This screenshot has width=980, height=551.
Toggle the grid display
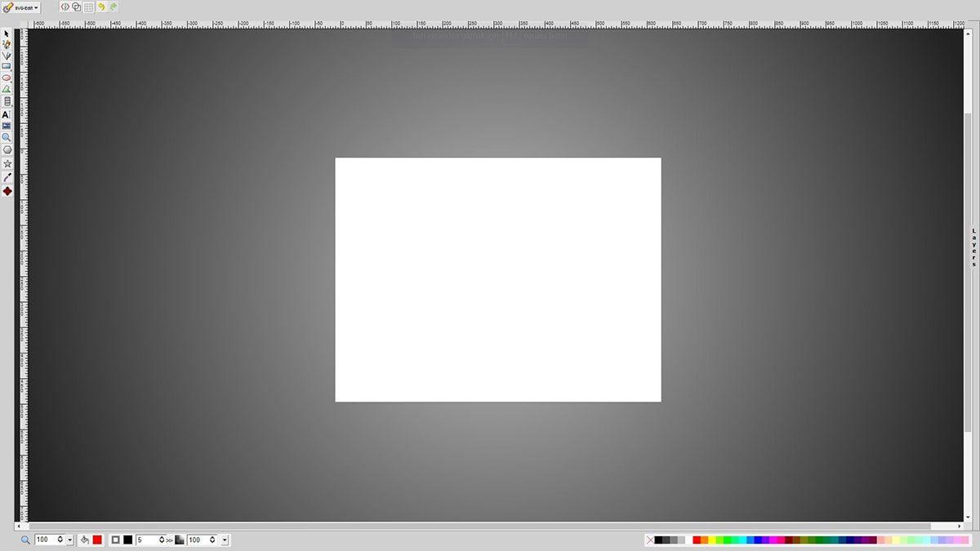[88, 7]
